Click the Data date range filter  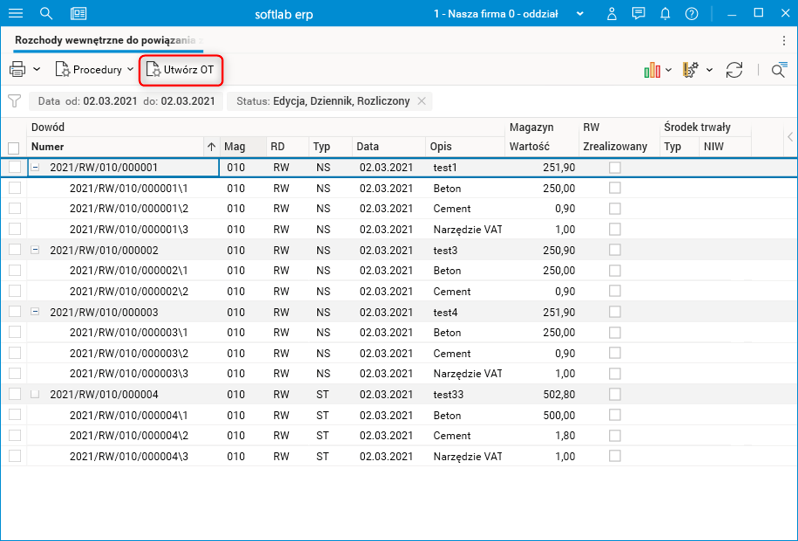pyautogui.click(x=125, y=101)
